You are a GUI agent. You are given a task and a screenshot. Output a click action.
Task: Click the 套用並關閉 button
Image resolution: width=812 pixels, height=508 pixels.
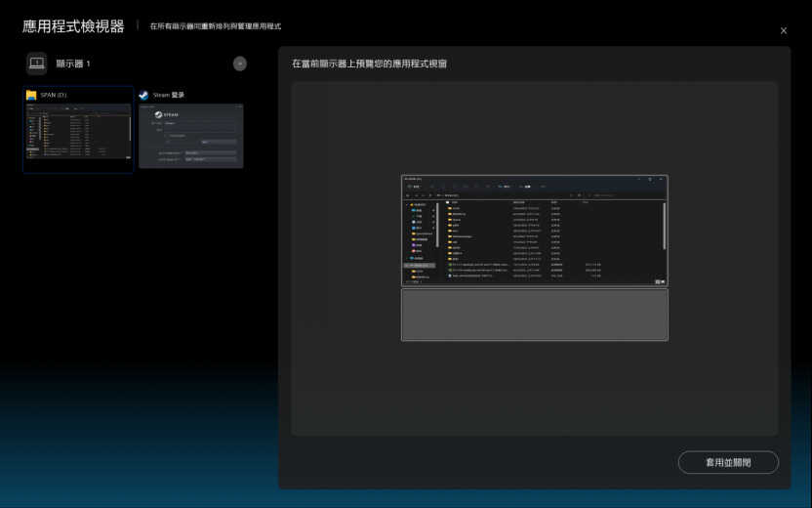point(728,462)
